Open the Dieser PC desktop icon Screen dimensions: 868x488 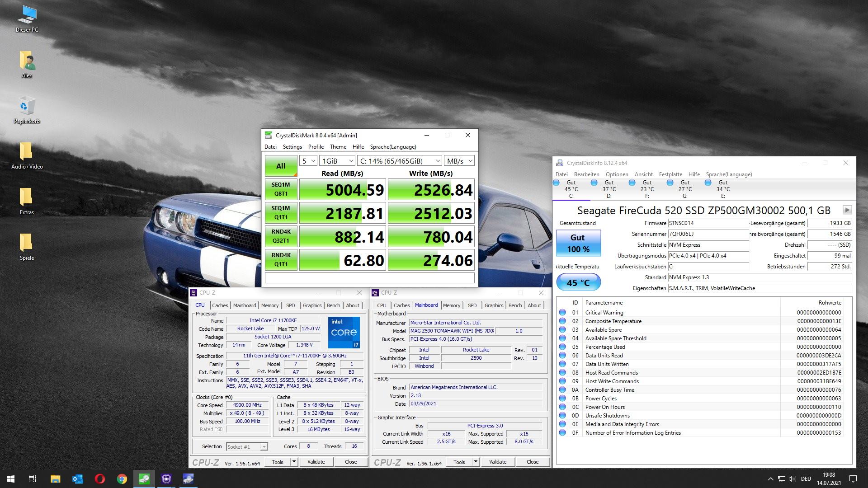(27, 19)
